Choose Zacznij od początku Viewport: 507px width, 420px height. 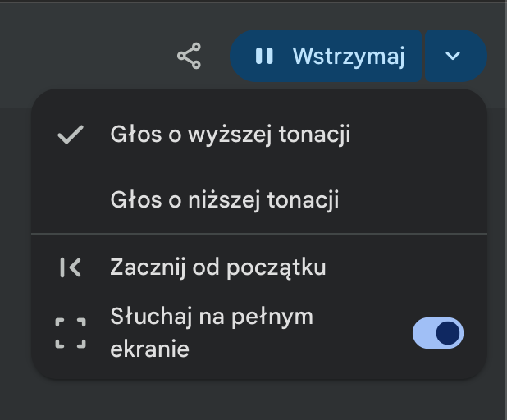point(259,267)
